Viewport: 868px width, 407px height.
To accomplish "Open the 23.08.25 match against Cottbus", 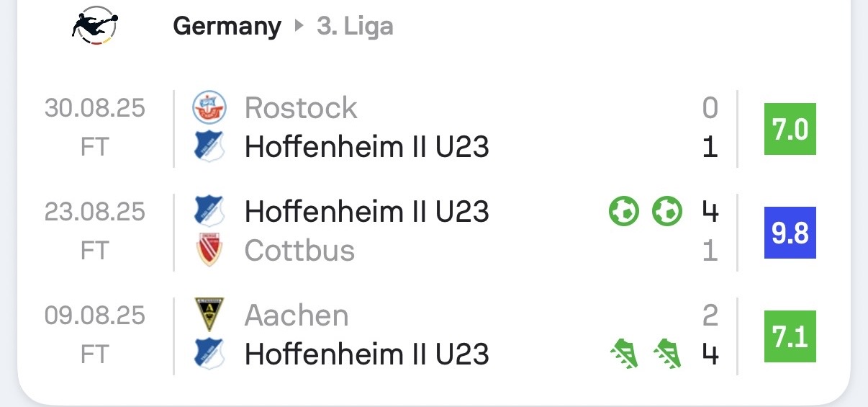I will (432, 232).
